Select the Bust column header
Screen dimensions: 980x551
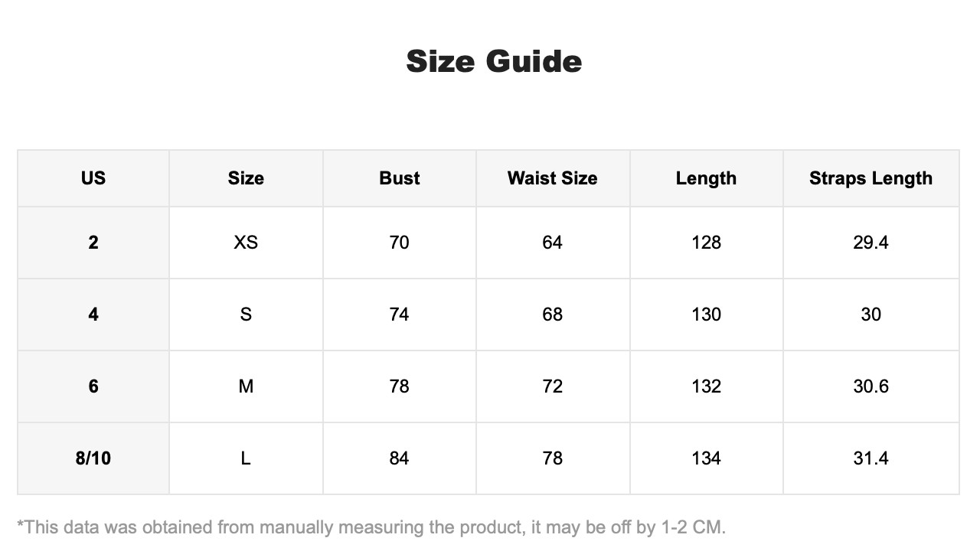click(400, 178)
